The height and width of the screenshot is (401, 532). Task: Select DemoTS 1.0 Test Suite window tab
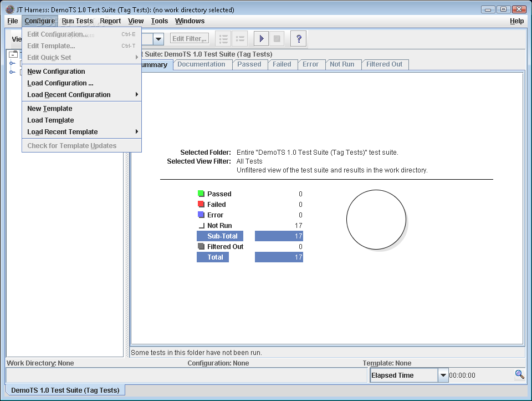65,390
